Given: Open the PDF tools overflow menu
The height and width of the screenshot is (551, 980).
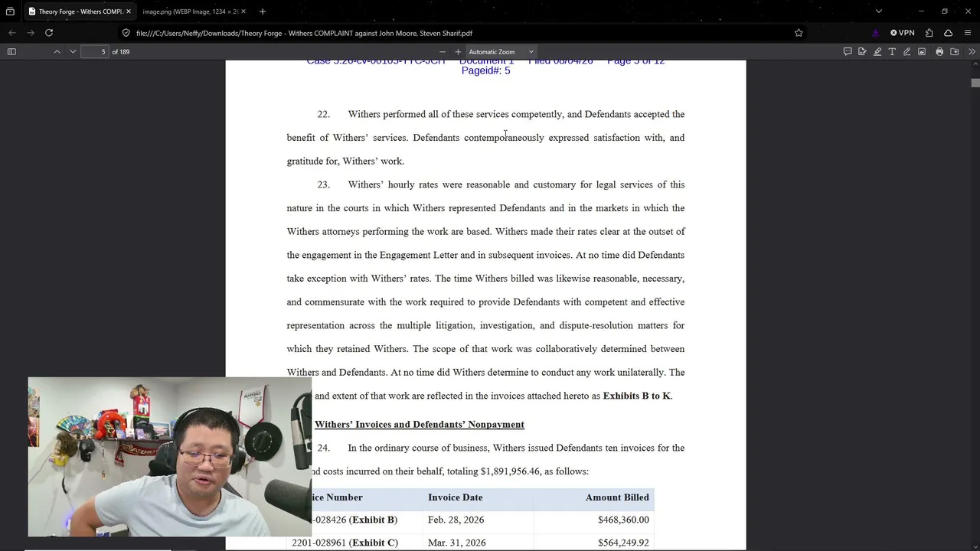Looking at the screenshot, I should pyautogui.click(x=972, y=51).
